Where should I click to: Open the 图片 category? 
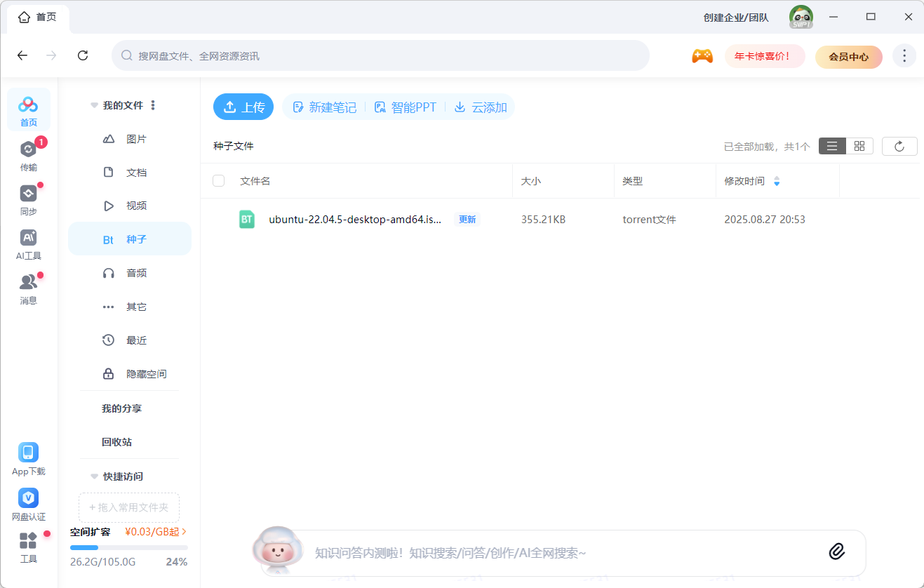130,139
